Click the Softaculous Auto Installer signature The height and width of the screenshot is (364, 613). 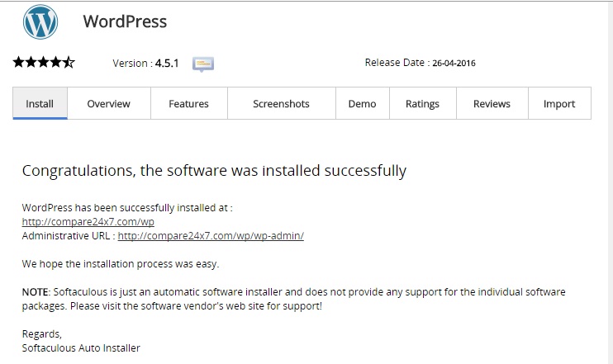(81, 347)
